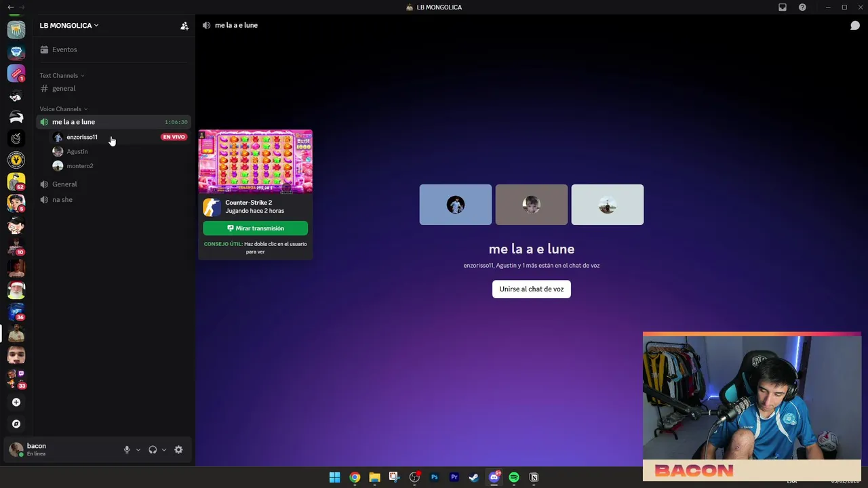Click the Counter-Strike 2 game icon
The height and width of the screenshot is (488, 868).
click(212, 207)
